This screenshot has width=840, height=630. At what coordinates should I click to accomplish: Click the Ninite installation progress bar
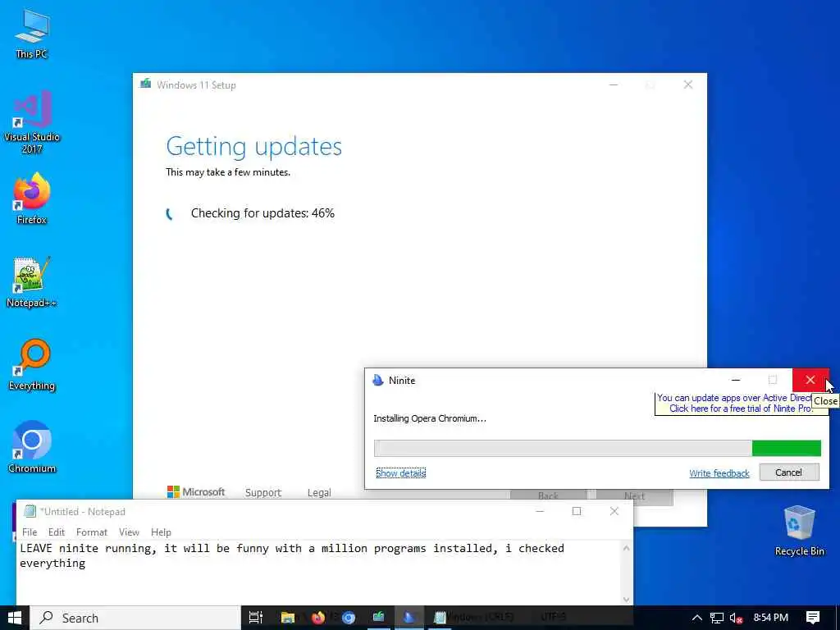coord(597,448)
